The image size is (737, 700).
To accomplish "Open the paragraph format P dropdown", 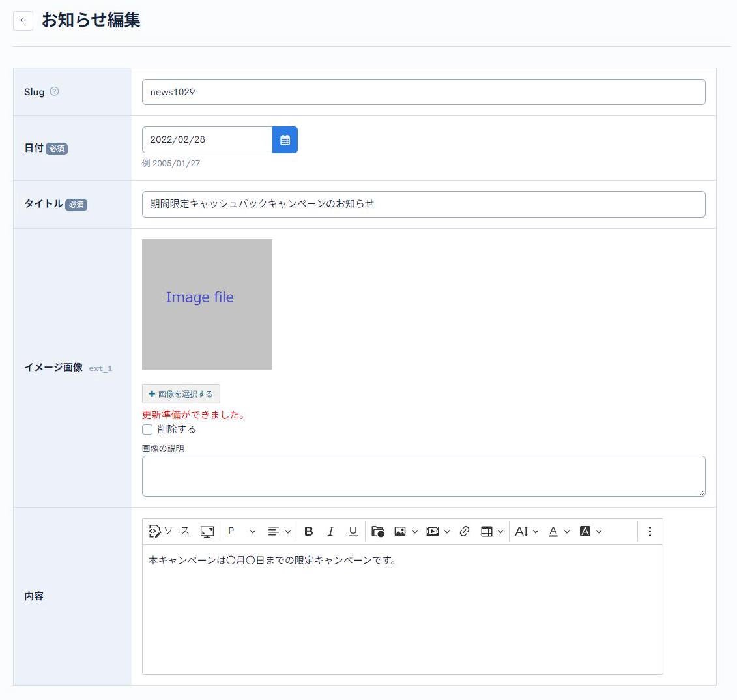I will coord(241,531).
